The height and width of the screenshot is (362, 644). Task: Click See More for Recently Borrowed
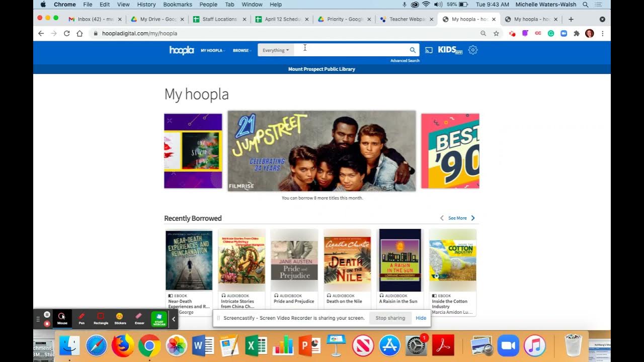pyautogui.click(x=457, y=218)
